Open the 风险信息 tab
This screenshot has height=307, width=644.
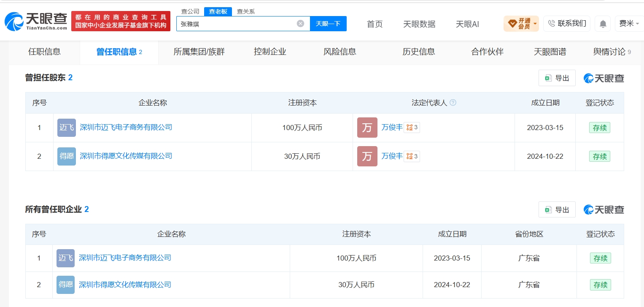(x=340, y=52)
